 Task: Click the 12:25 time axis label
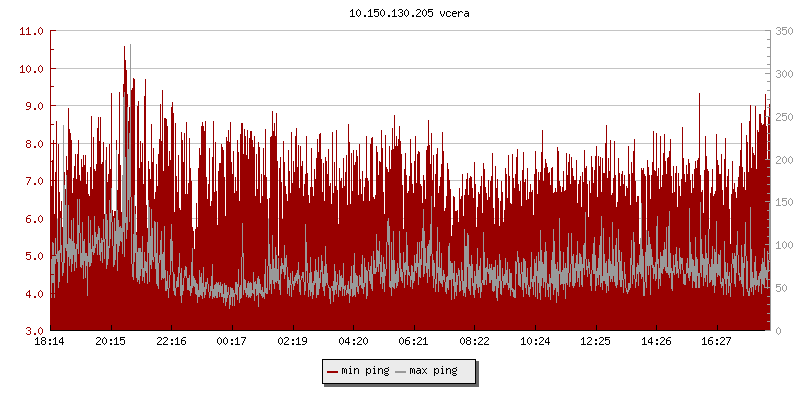(x=595, y=341)
